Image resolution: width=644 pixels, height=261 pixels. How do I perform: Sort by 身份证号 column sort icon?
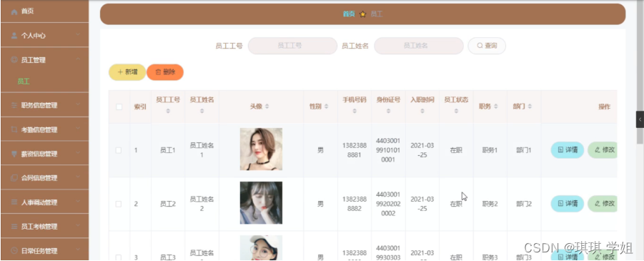[388, 111]
